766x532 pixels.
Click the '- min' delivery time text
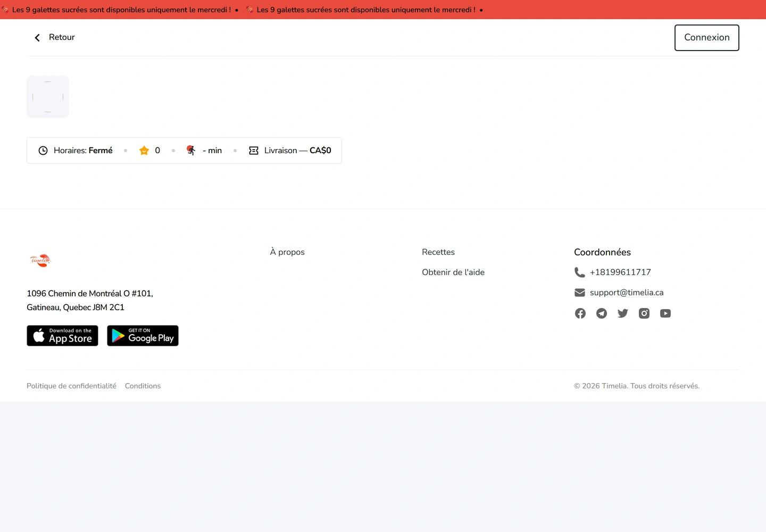click(x=212, y=151)
